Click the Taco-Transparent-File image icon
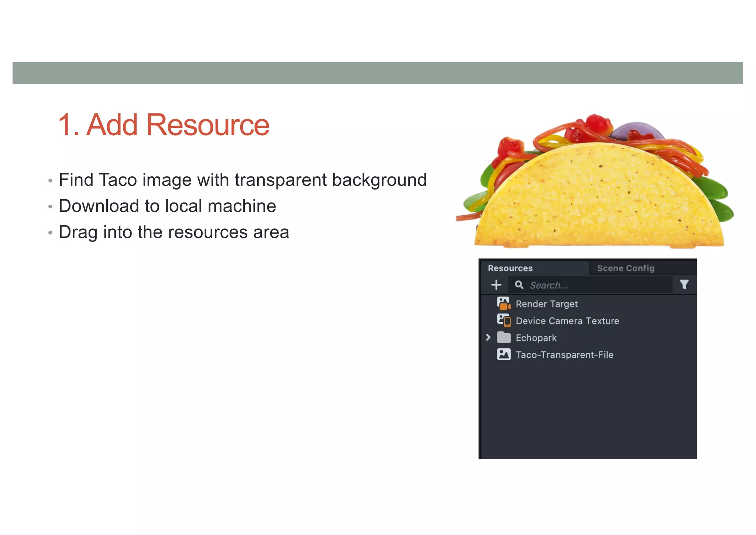Viewport: 756px width, 535px height. [x=504, y=354]
